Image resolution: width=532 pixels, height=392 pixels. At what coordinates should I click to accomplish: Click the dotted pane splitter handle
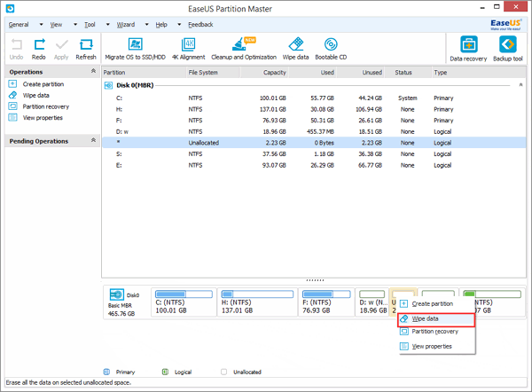point(315,280)
